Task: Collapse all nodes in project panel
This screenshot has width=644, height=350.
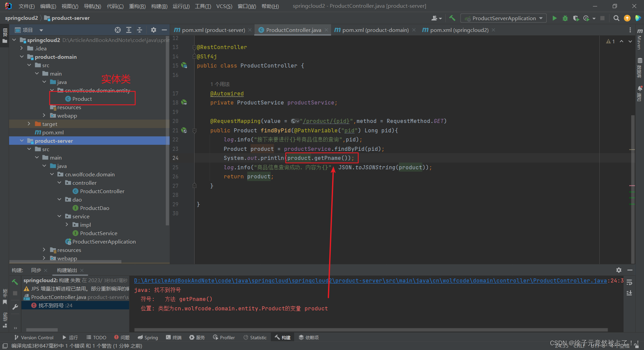Action: 140,30
